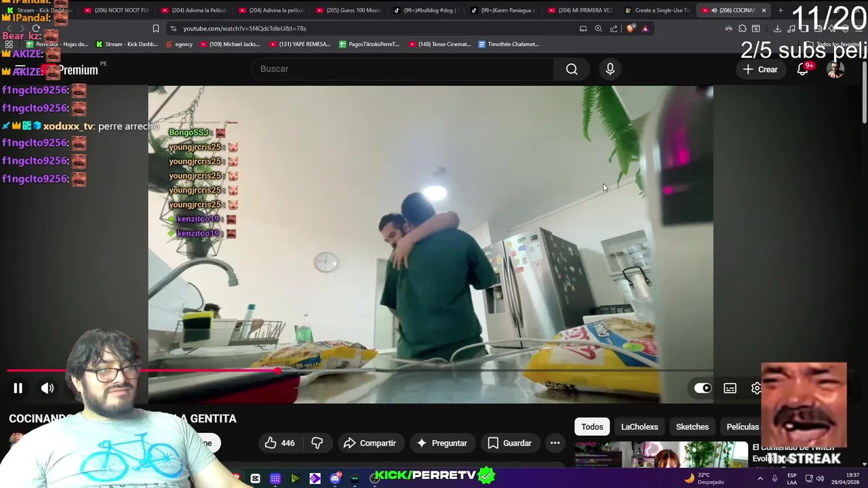Viewport: 868px width, 488px height.
Task: Click the page vertical scrollbar
Action: click(864, 91)
